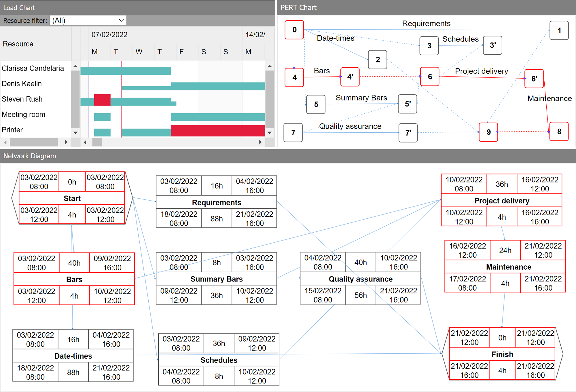Click the Load Chart panel header

19,7
